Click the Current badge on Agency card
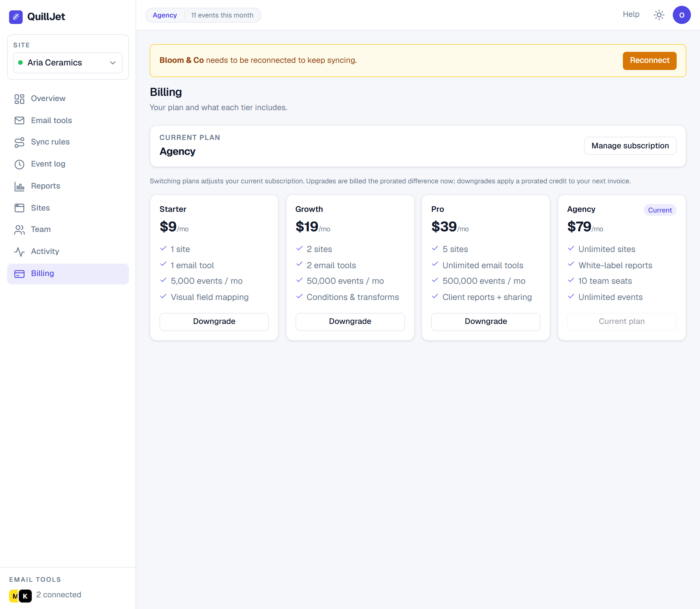The image size is (700, 609). click(659, 210)
